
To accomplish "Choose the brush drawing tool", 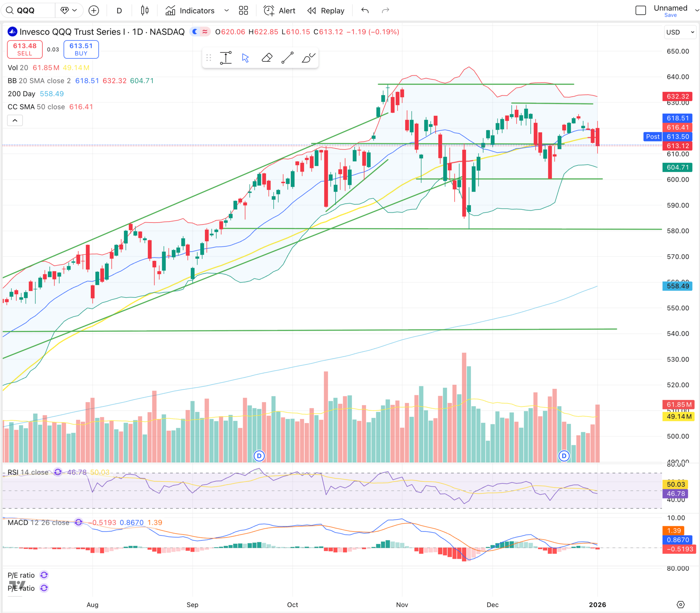I will pyautogui.click(x=308, y=58).
